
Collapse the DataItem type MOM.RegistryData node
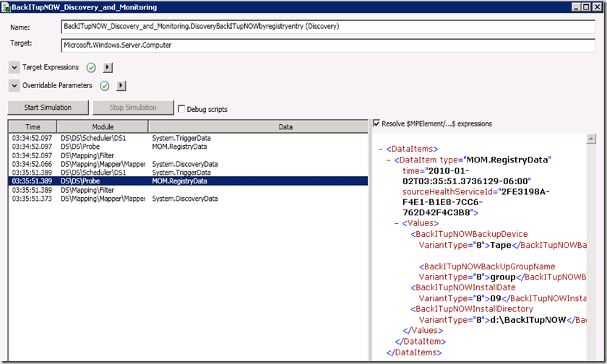[x=388, y=160]
